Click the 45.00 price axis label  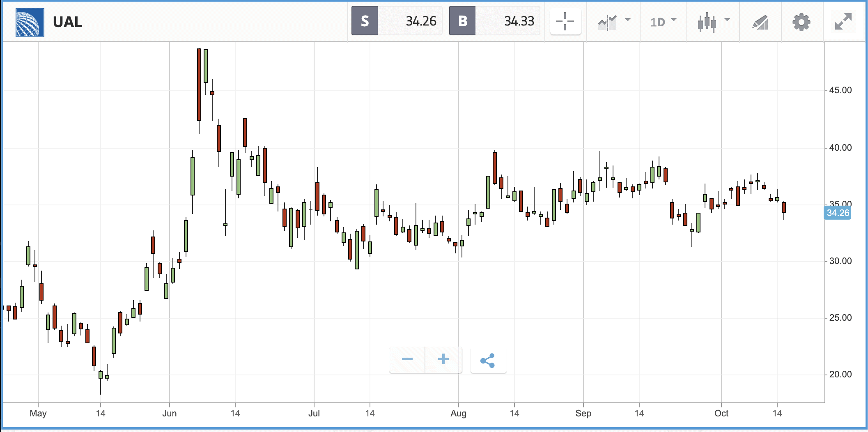(x=840, y=90)
